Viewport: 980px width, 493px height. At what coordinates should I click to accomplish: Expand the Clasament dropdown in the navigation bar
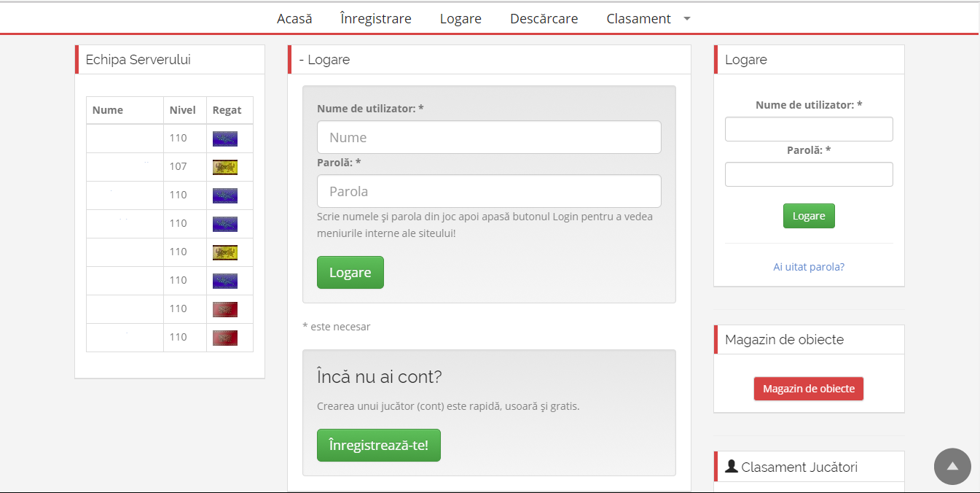687,19
